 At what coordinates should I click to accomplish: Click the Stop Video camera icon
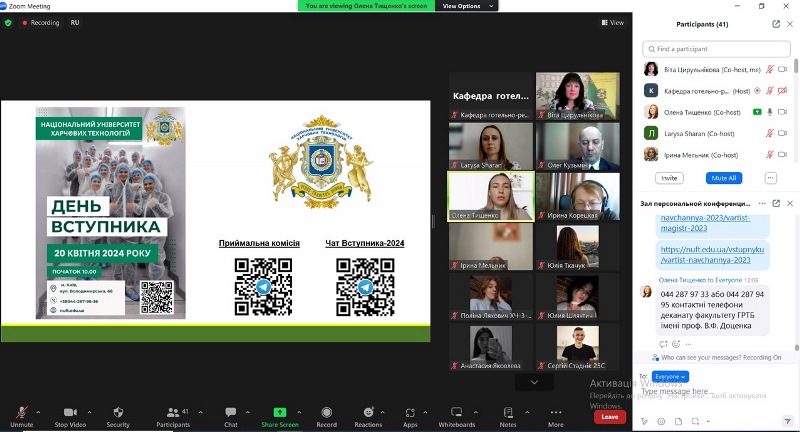tap(70, 412)
